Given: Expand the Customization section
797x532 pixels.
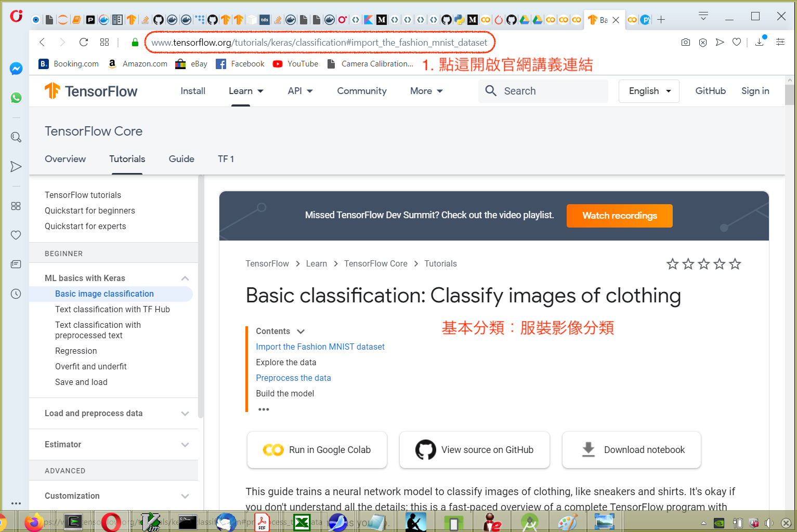Looking at the screenshot, I should pyautogui.click(x=185, y=496).
